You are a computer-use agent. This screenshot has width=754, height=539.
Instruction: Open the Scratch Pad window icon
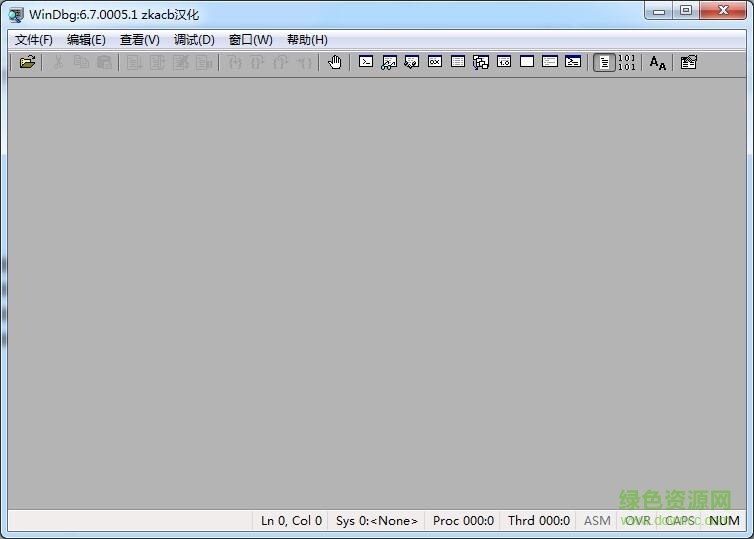tap(527, 62)
